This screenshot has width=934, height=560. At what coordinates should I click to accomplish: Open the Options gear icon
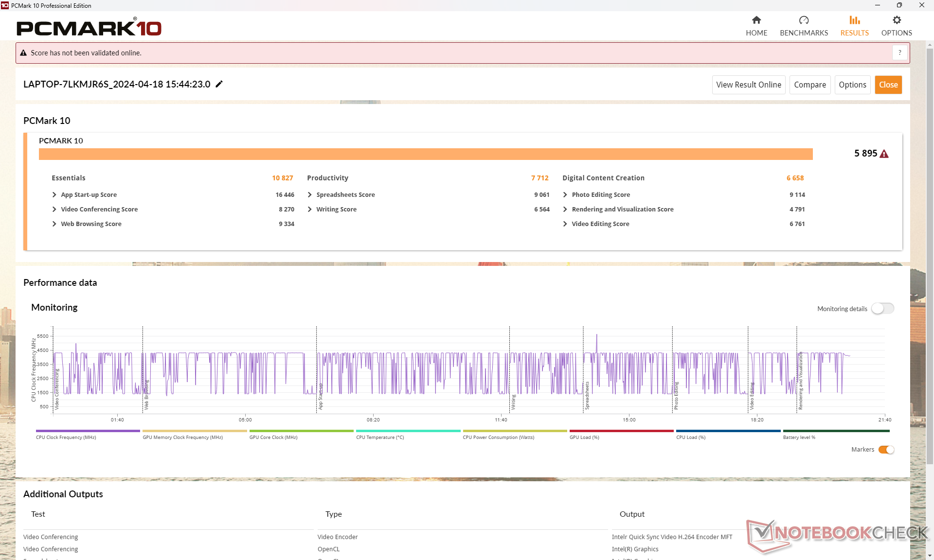897,20
